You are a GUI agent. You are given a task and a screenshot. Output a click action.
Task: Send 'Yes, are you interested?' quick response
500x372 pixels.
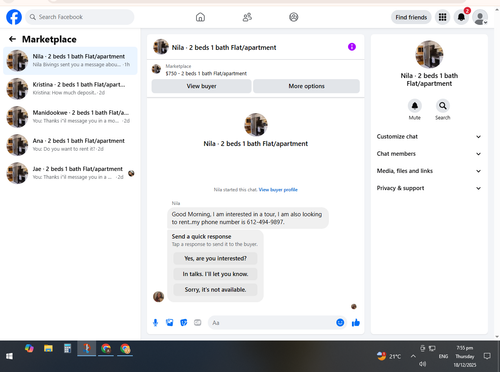[215, 258]
